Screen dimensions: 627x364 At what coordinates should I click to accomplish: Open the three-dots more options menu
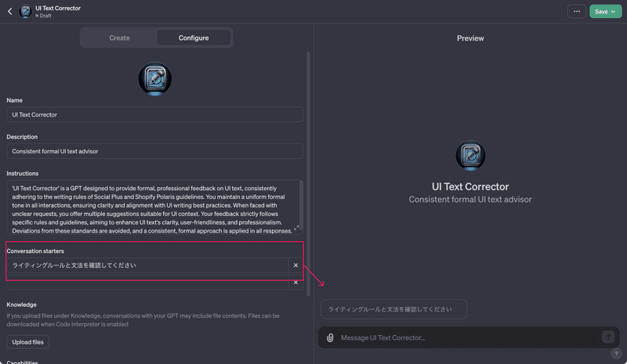577,12
